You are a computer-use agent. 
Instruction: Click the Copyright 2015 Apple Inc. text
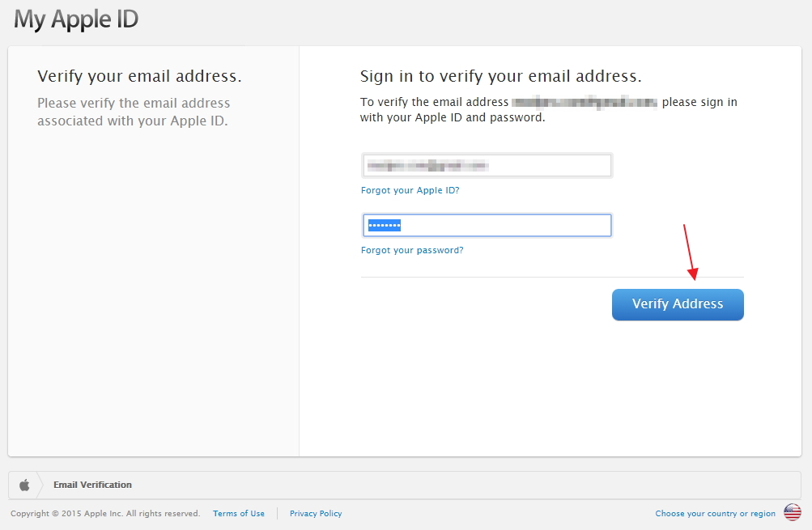click(105, 514)
